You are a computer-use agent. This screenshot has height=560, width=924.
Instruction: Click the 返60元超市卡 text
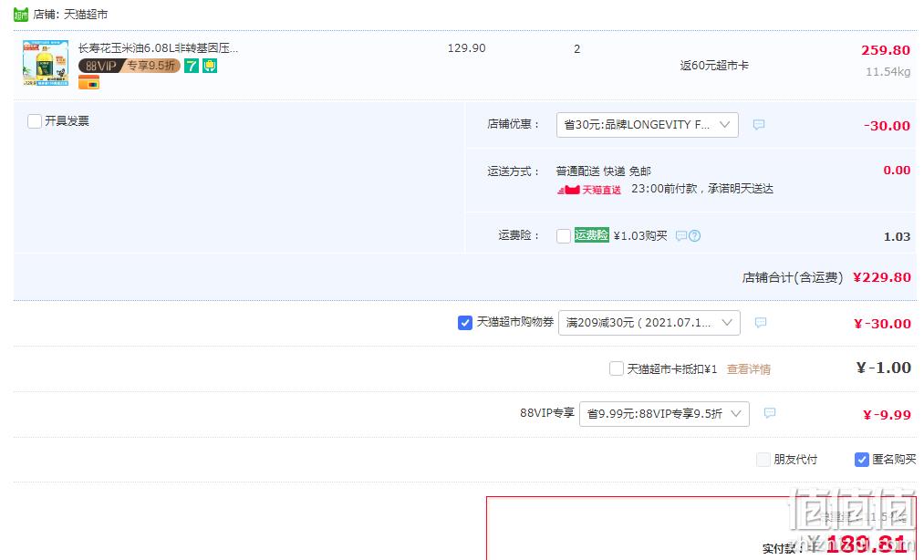click(x=714, y=66)
